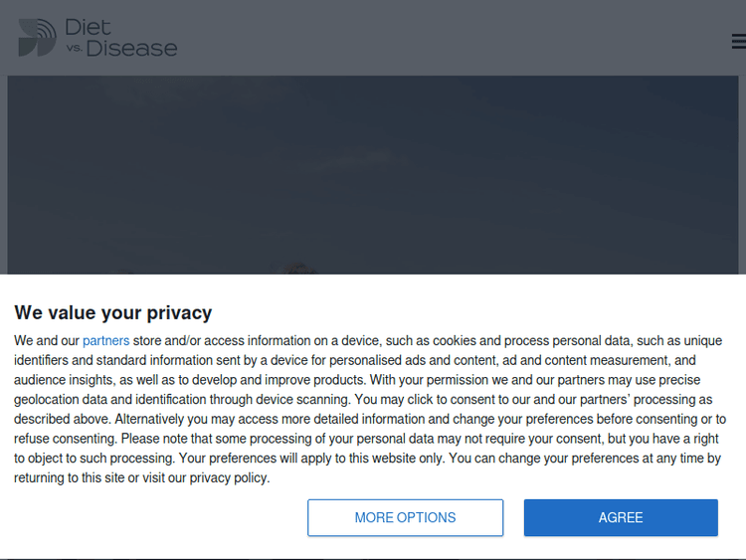Accept cookies with the AGREE button
The width and height of the screenshot is (746, 560).
[x=621, y=517]
